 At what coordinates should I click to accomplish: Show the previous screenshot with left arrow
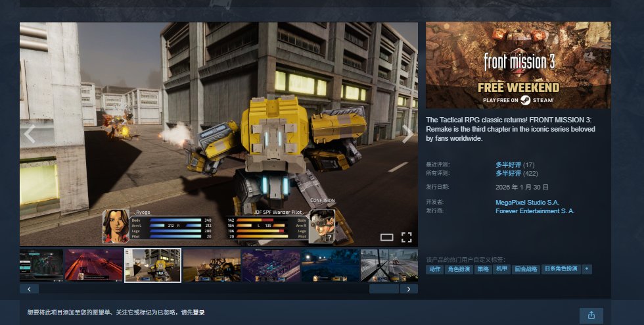[30, 134]
